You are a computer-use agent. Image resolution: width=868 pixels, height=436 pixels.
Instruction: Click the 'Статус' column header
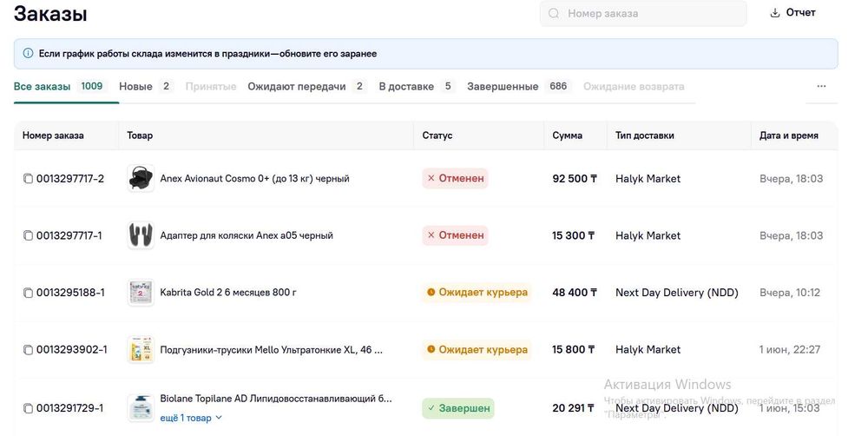click(437, 135)
